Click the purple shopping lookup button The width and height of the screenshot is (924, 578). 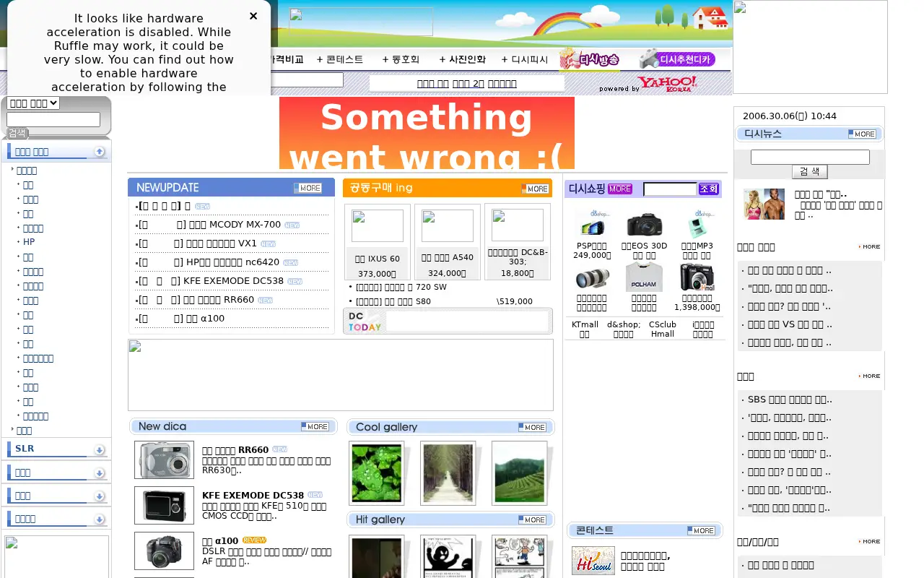tap(709, 189)
